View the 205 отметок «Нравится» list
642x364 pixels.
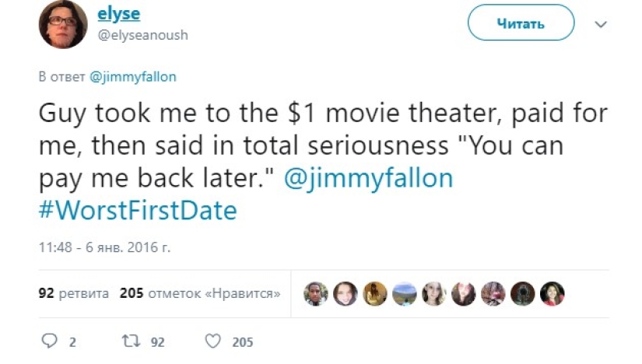pos(200,294)
